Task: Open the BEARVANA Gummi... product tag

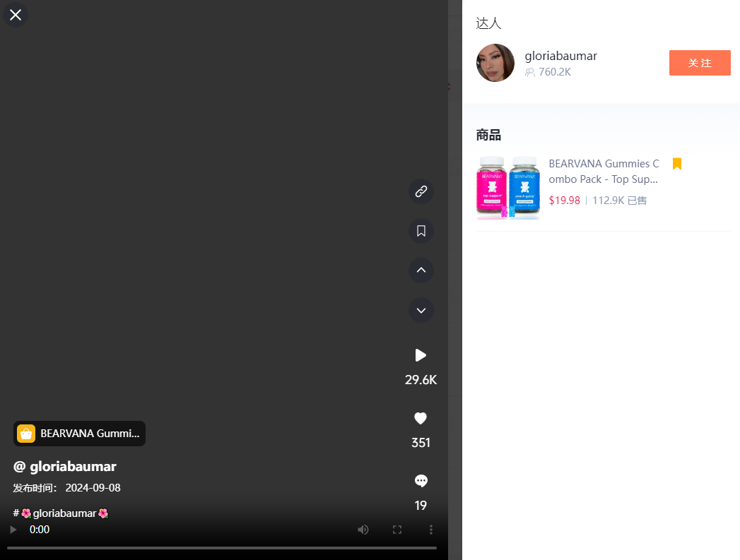Action: coord(79,434)
